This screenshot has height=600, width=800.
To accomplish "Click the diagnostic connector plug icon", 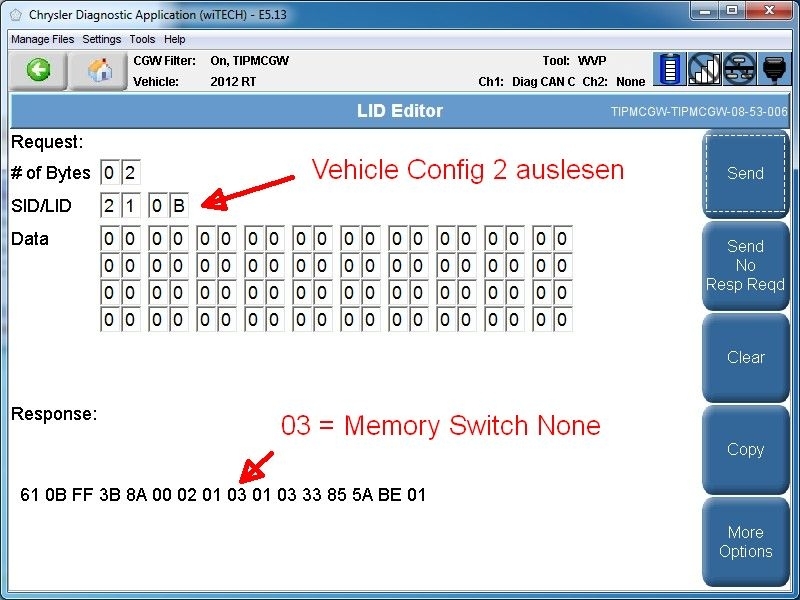I will coord(774,68).
